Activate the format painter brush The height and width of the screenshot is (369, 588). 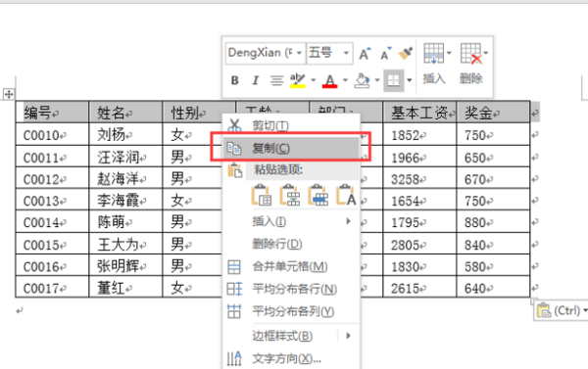[x=406, y=54]
